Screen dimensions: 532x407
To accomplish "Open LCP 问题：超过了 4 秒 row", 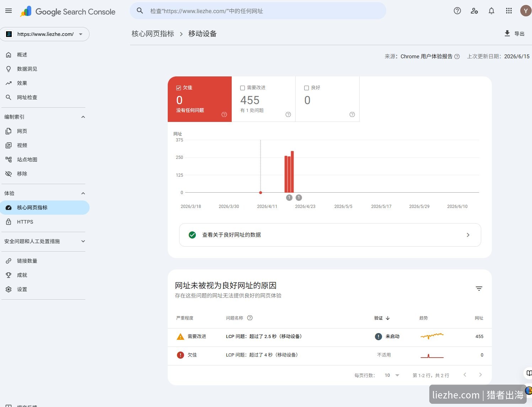I will pos(330,355).
